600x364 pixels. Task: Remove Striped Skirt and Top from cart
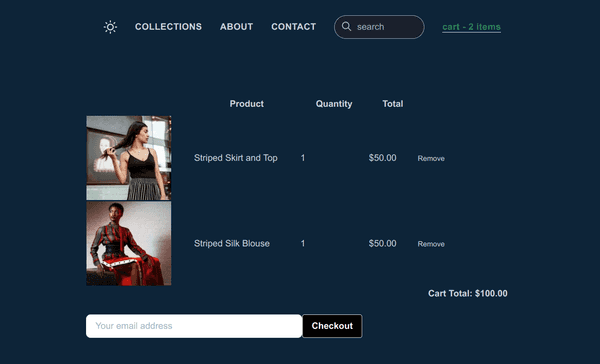pos(431,158)
